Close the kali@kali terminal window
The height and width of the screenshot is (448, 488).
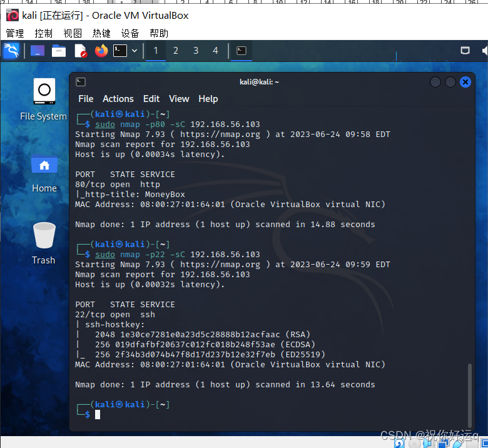pyautogui.click(x=465, y=82)
